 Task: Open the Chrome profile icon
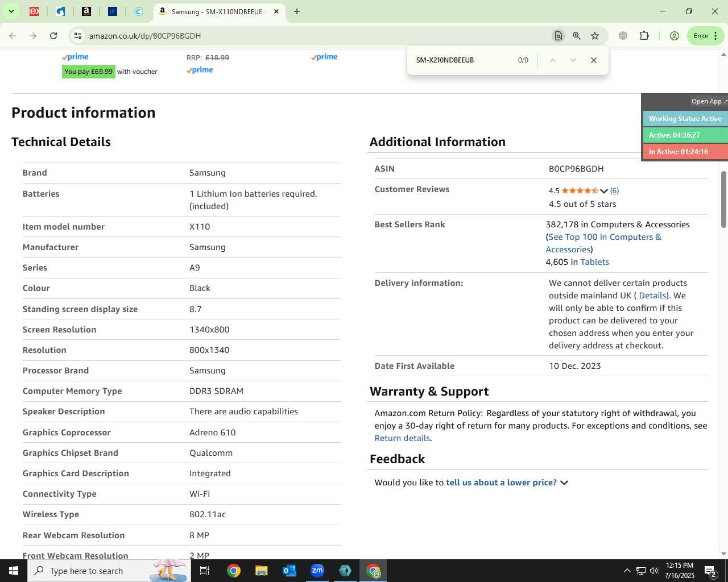pos(675,36)
